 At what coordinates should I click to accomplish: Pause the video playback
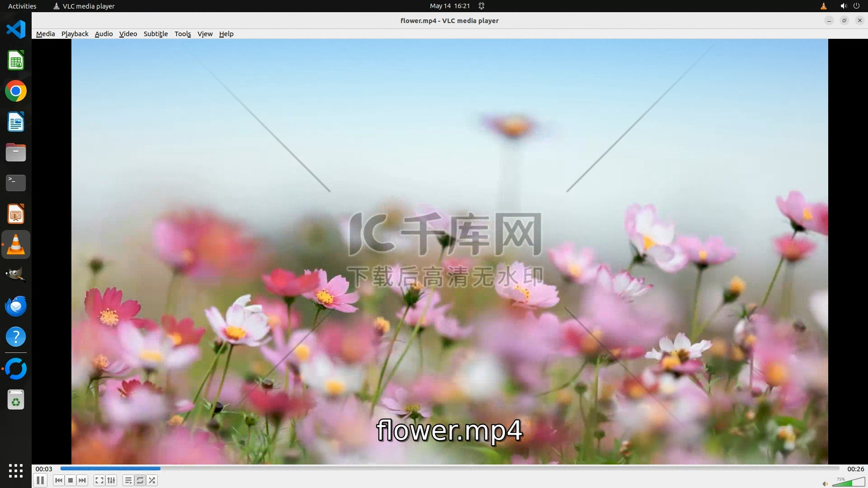point(40,480)
